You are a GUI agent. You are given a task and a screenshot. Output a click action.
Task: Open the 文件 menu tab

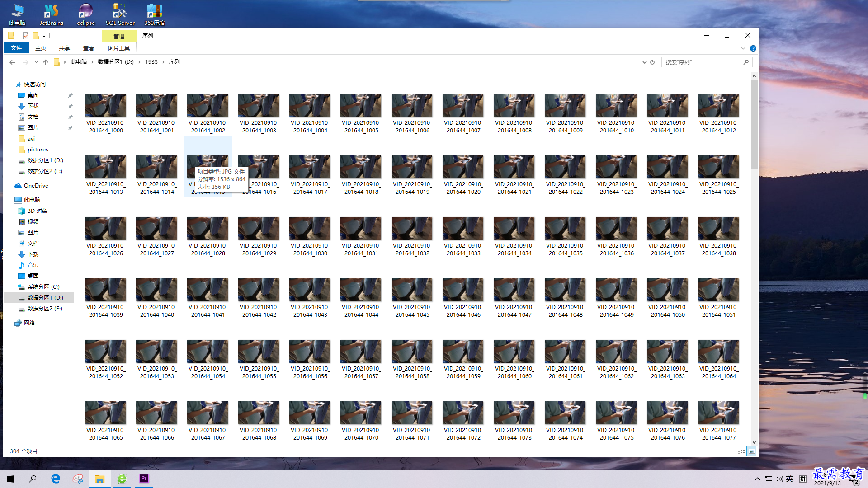(x=16, y=48)
